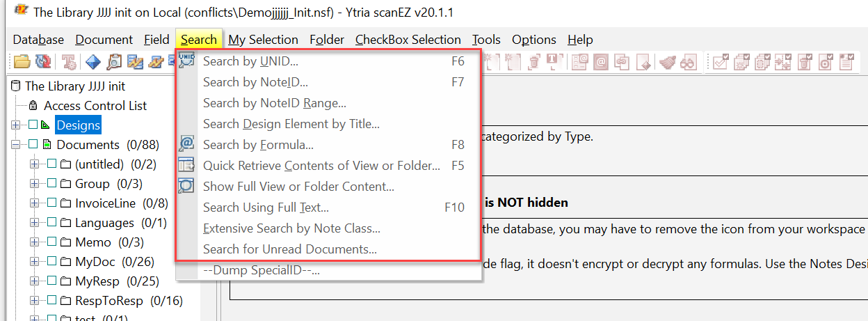Image resolution: width=868 pixels, height=321 pixels.
Task: Choose Search by Formula from the menu
Action: point(258,145)
